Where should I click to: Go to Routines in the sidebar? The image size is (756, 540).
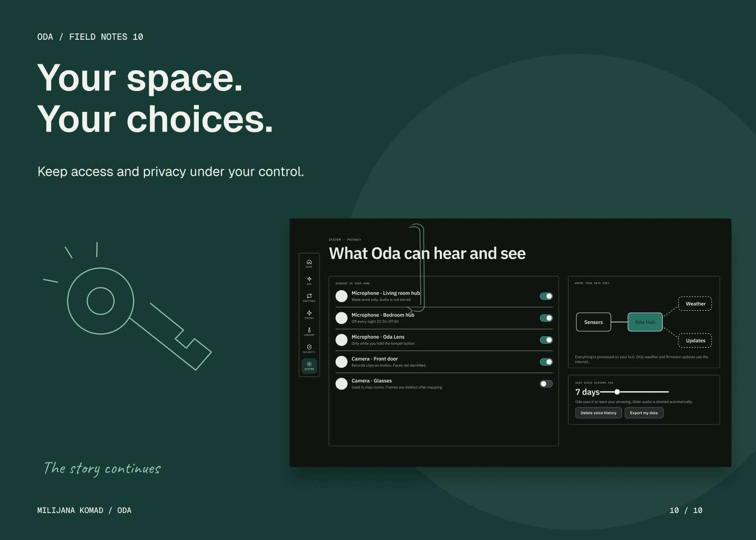point(309,297)
